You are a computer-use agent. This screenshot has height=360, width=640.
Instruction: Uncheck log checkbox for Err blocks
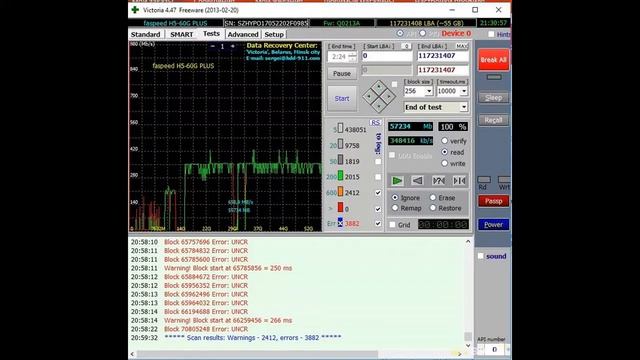click(378, 224)
